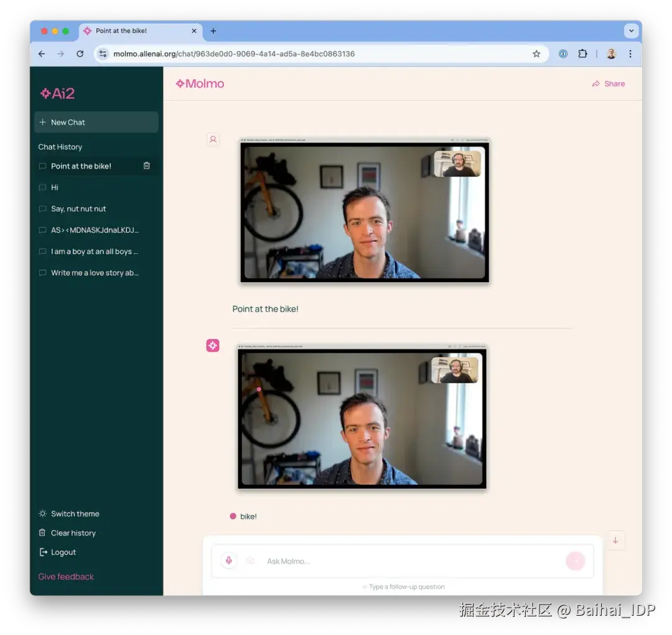Click the microphone voice input icon
This screenshot has width=672, height=635.
tap(229, 561)
